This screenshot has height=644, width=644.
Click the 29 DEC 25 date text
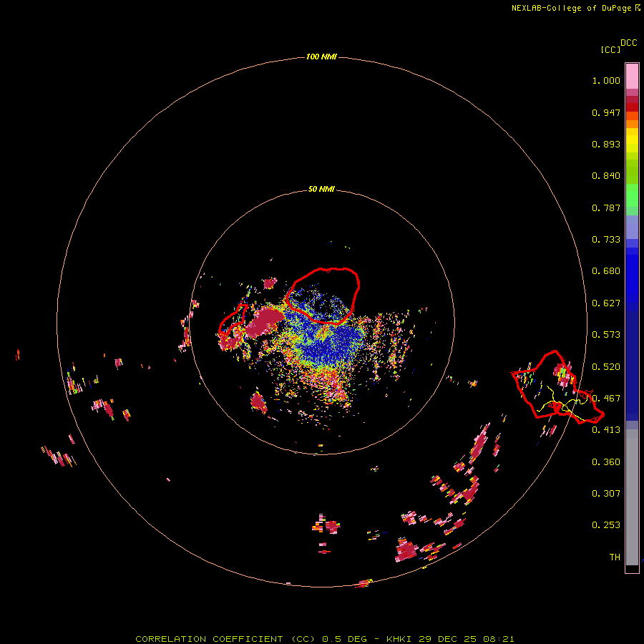[447, 639]
